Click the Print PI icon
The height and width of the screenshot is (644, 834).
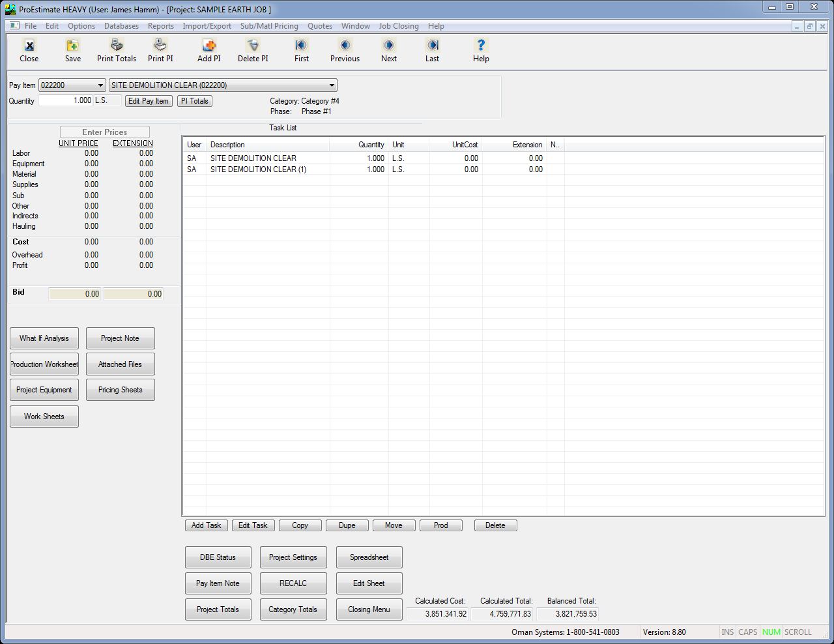click(160, 46)
